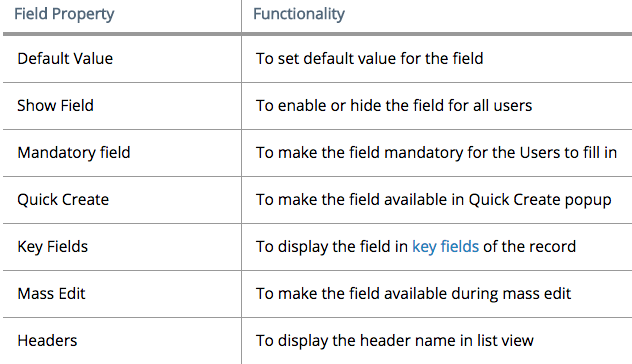Screen dimensions: 632x364
Task: Click 'To set default value for the field' text
Action: click(370, 58)
